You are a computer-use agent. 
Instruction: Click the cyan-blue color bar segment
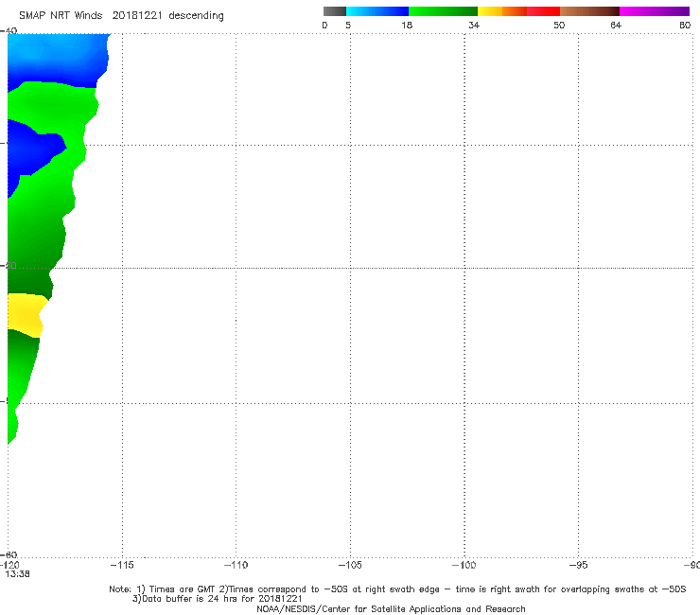click(x=377, y=11)
